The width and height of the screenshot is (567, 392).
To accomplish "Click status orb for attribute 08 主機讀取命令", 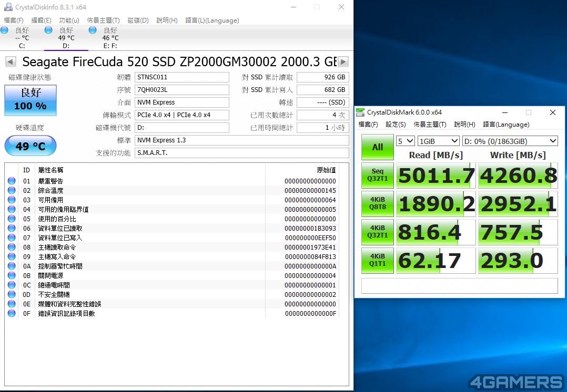I will pyautogui.click(x=12, y=247).
